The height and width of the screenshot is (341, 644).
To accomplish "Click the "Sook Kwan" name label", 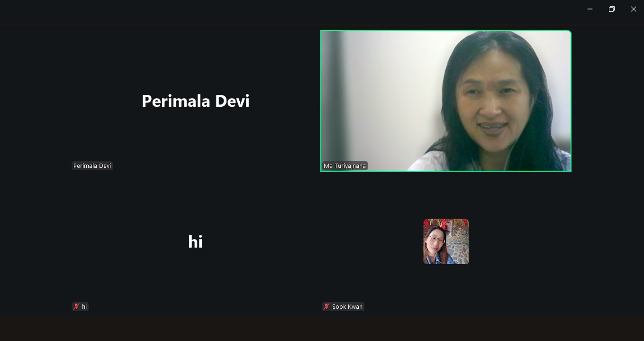I will 347,307.
